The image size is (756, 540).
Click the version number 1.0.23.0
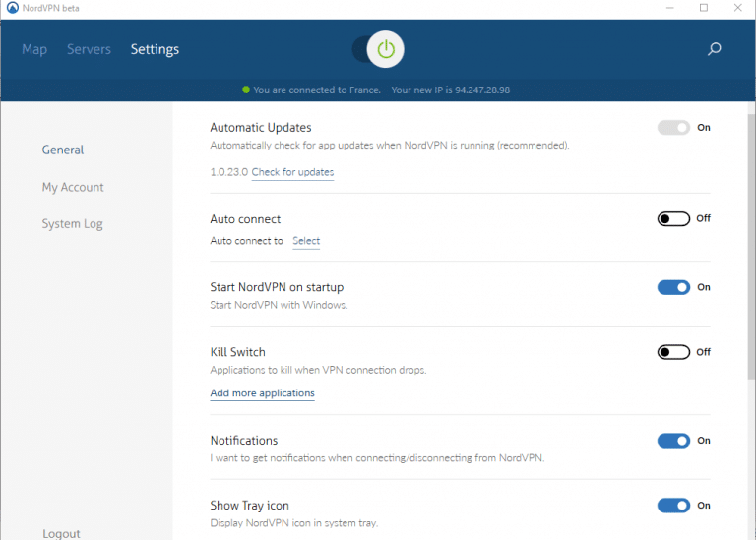coord(229,172)
